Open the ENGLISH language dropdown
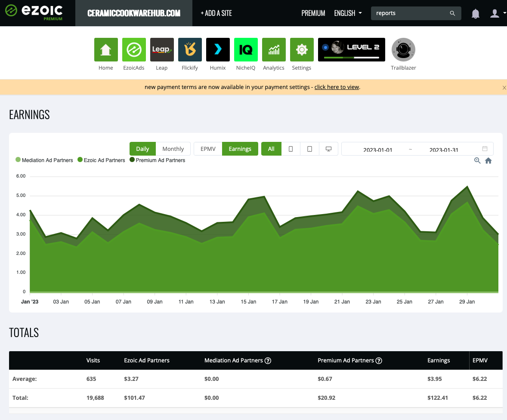This screenshot has height=420, width=507. (x=348, y=13)
